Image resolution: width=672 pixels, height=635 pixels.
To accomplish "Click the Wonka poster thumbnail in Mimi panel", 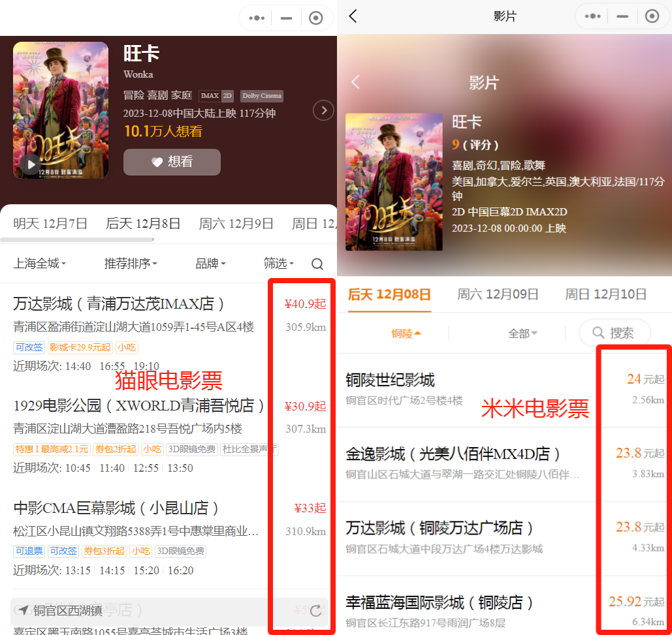I will (394, 181).
